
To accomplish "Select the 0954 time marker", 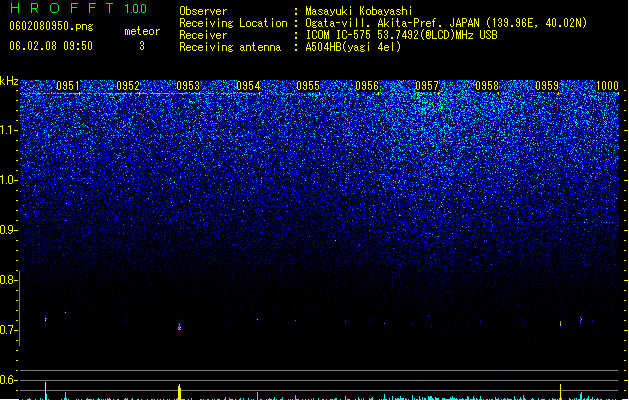I will pos(248,86).
